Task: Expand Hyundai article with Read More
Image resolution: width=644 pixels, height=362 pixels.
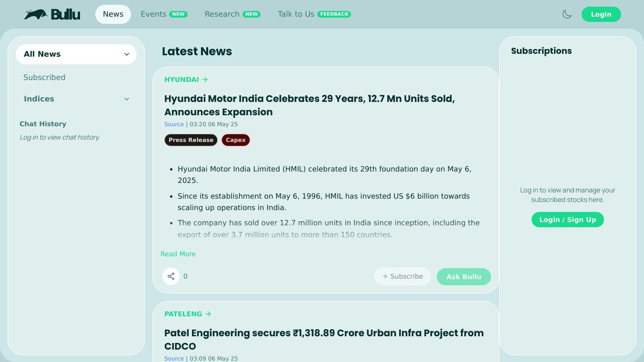Action: 178,254
